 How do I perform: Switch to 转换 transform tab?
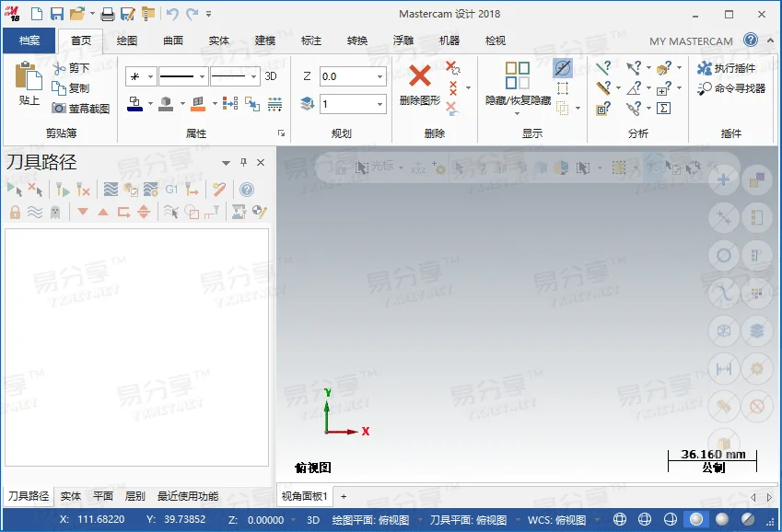point(357,40)
